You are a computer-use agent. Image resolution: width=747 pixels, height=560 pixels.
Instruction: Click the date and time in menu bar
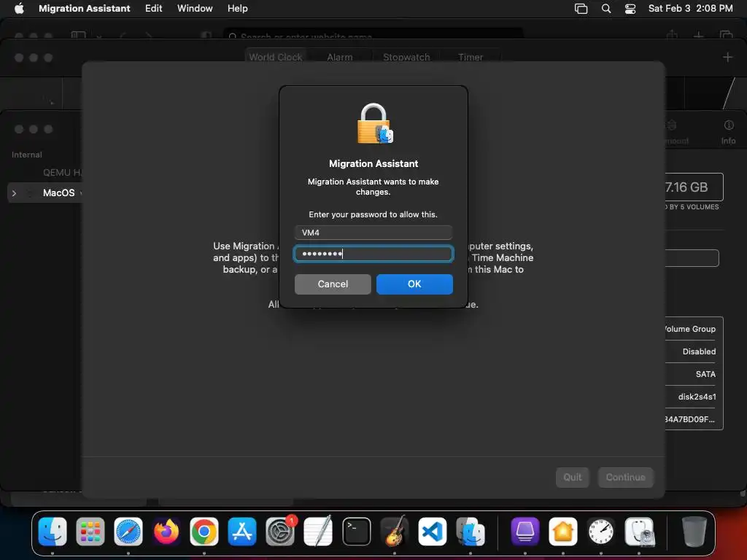click(690, 8)
